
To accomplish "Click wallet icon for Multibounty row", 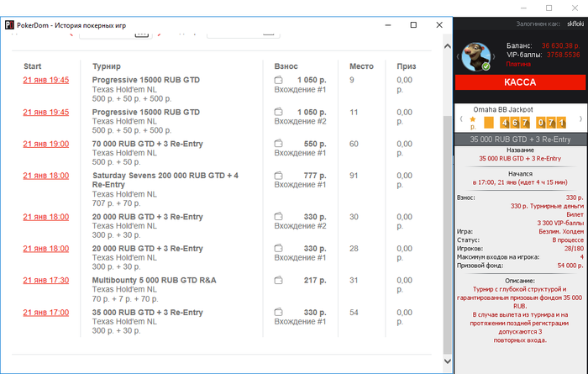I will pyautogui.click(x=278, y=280).
